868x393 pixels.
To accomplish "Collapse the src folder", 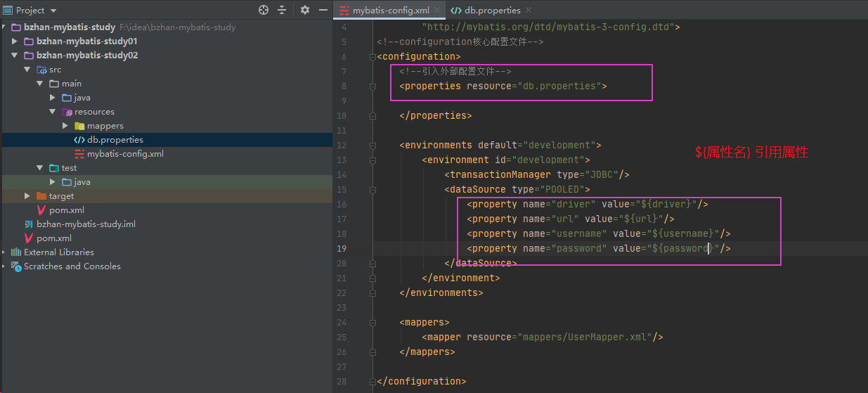I will click(x=27, y=70).
